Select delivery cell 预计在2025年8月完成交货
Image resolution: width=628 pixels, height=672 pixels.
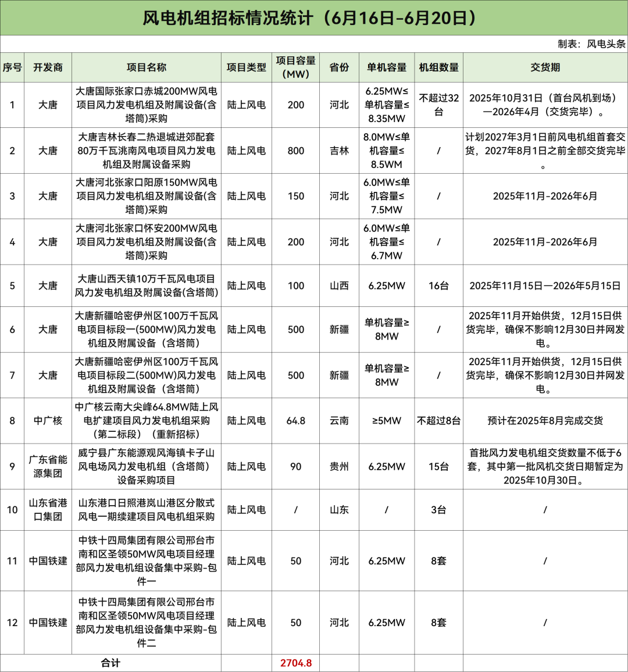[545, 421]
